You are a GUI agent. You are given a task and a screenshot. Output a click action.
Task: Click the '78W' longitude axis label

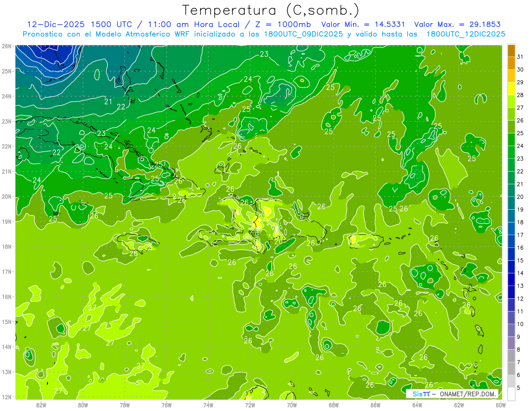(x=125, y=404)
